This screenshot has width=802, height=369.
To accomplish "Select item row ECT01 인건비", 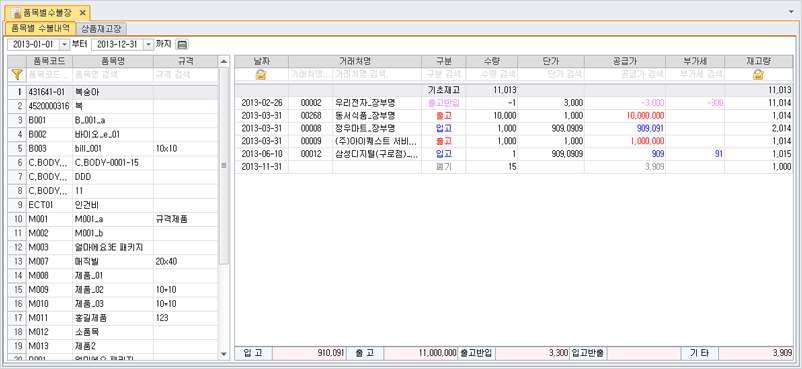I will tap(113, 205).
